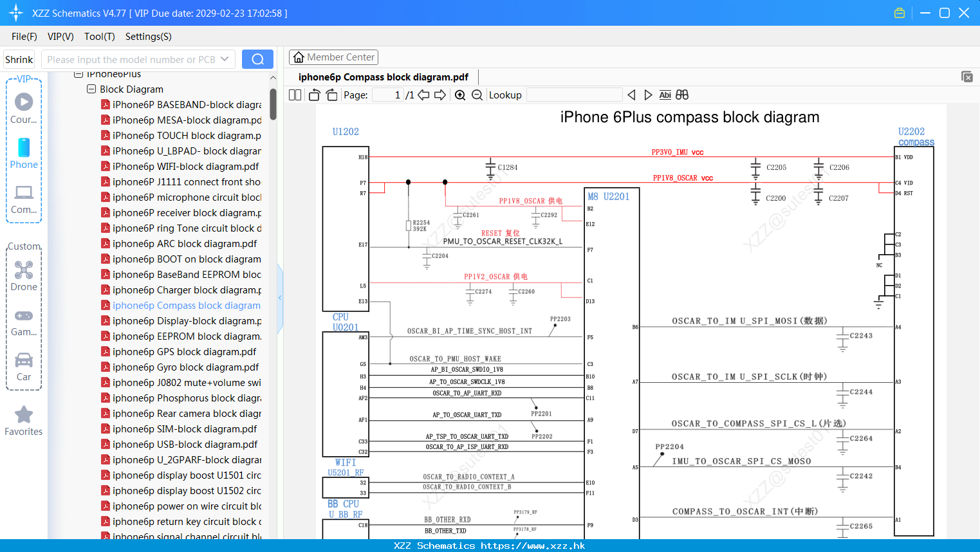Open PDF icon for iPhone6P BASEBAND-block diagram

click(106, 104)
